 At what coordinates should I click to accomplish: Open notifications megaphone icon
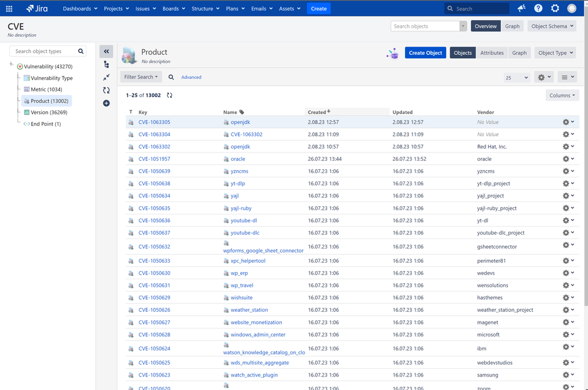point(521,8)
